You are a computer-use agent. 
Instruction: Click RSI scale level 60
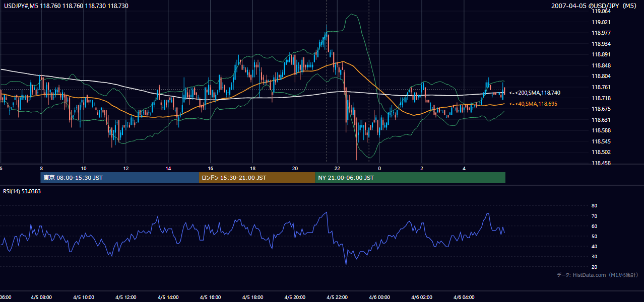[595, 226]
